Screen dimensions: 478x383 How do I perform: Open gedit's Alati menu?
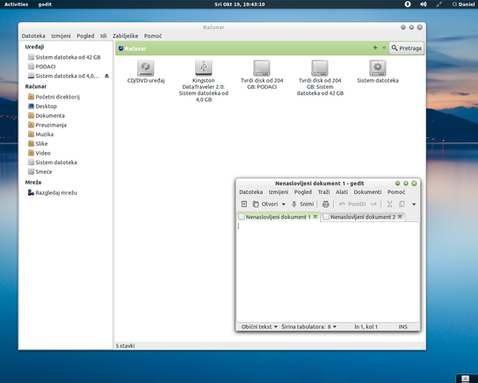342,192
